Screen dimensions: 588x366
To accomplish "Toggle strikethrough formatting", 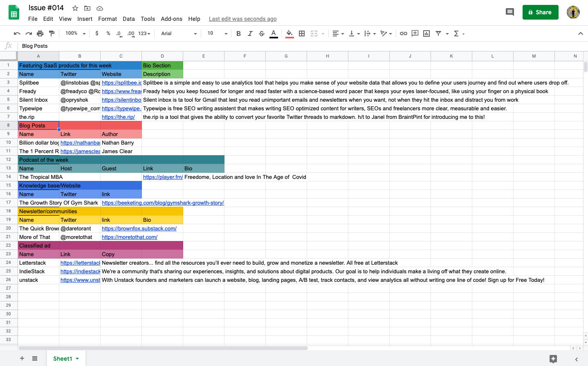I will [x=261, y=33].
